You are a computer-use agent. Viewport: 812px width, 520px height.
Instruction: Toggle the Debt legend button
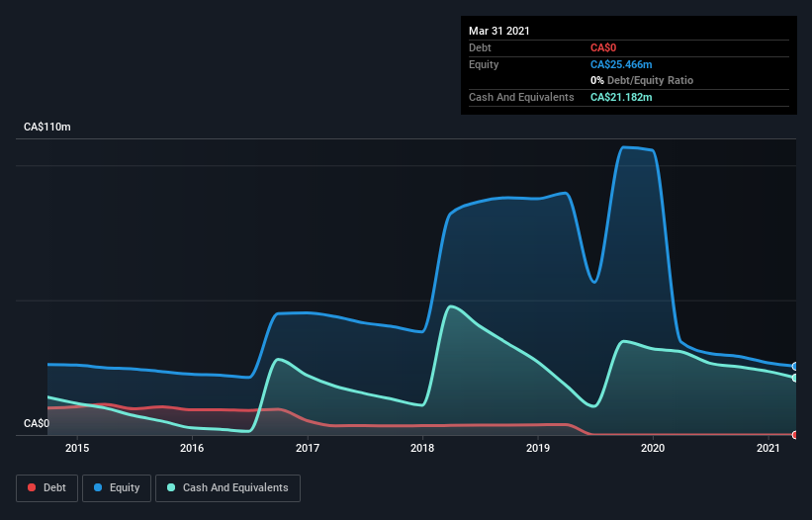(47, 488)
